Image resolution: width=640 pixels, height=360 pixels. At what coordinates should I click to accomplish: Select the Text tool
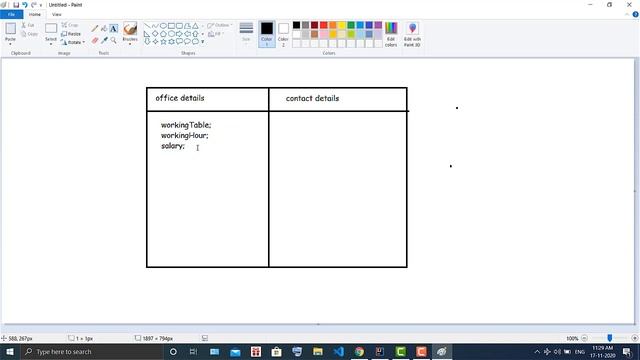tap(113, 29)
